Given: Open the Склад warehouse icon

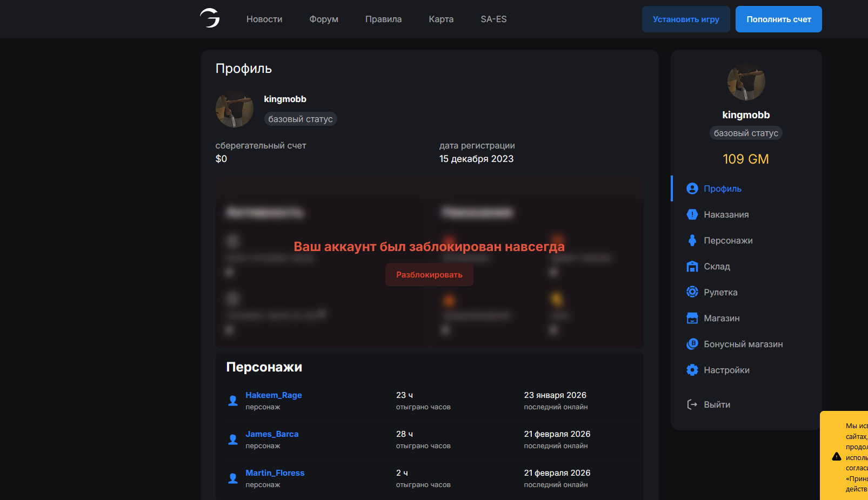Looking at the screenshot, I should [692, 266].
